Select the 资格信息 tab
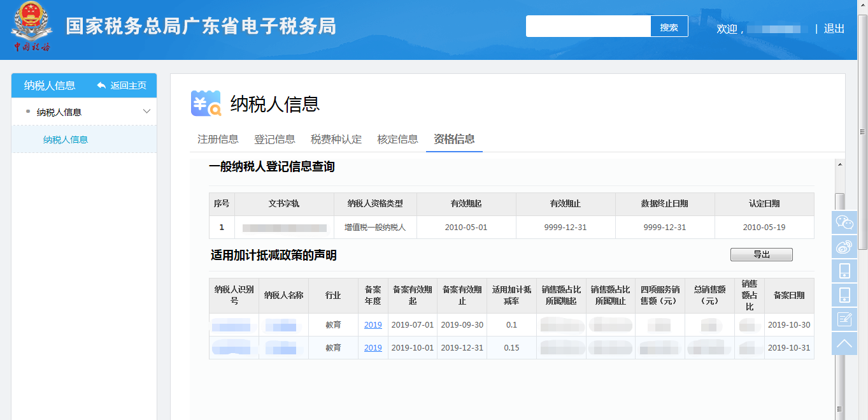 coord(454,139)
